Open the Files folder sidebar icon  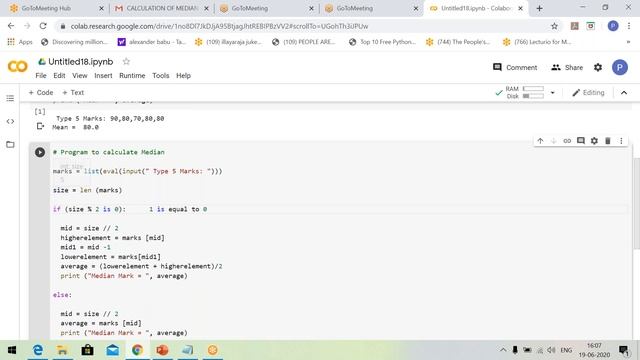click(x=10, y=144)
